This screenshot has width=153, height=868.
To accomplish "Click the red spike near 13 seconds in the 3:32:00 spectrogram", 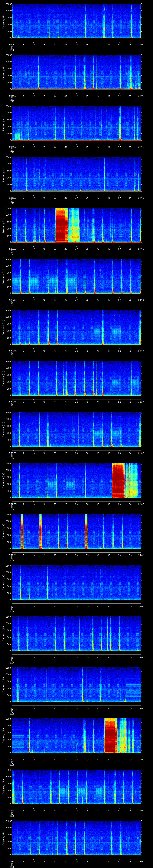I will 41,531.
